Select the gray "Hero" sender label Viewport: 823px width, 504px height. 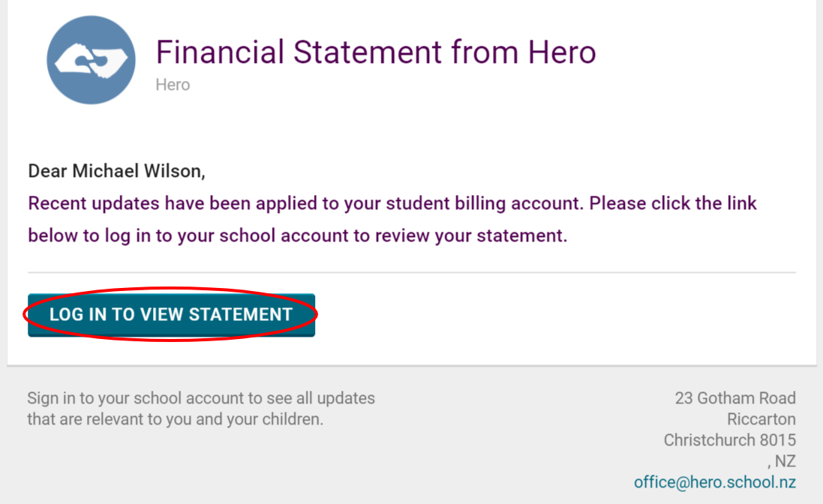point(173,85)
